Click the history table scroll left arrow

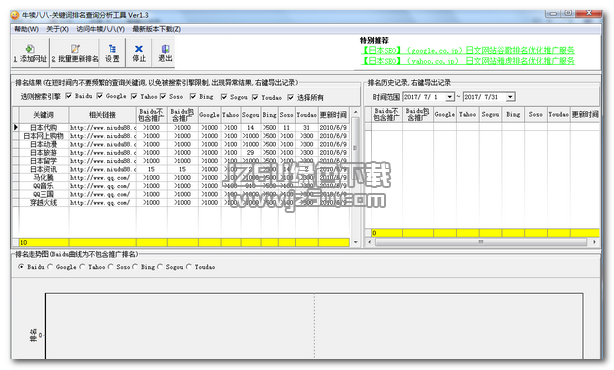tap(370, 242)
